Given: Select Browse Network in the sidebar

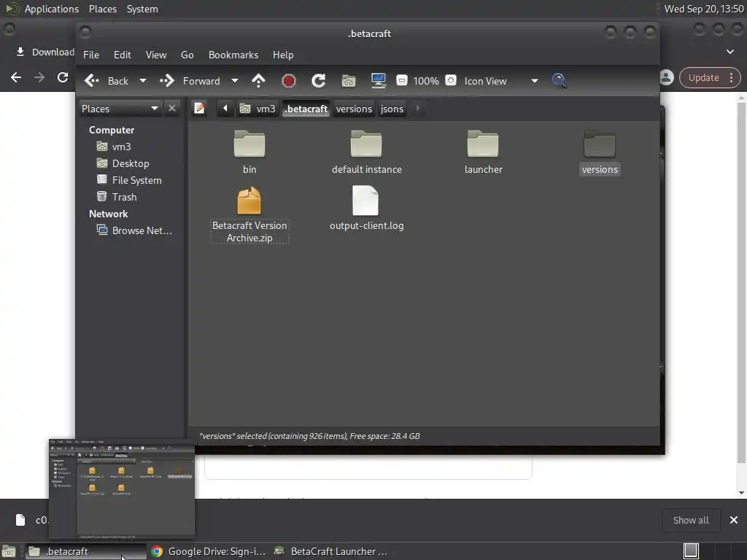Looking at the screenshot, I should pos(134,230).
